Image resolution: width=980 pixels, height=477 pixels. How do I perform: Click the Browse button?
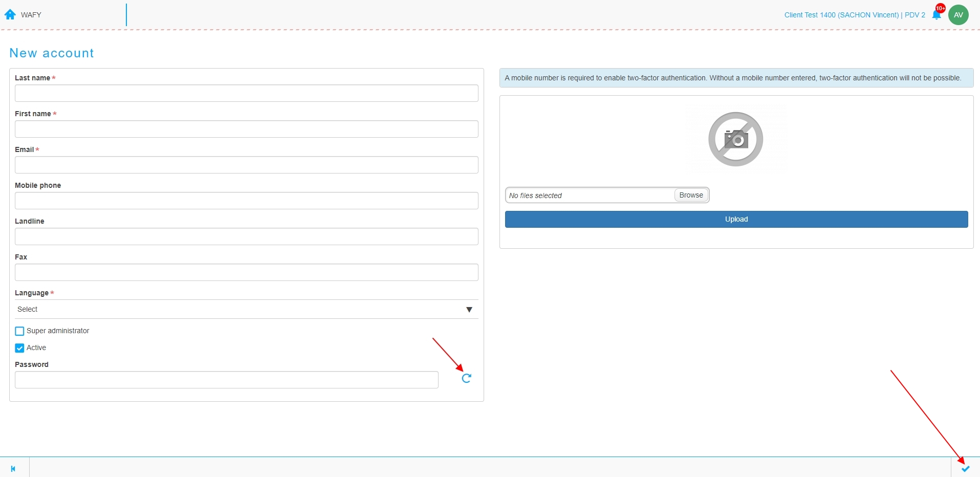[691, 195]
